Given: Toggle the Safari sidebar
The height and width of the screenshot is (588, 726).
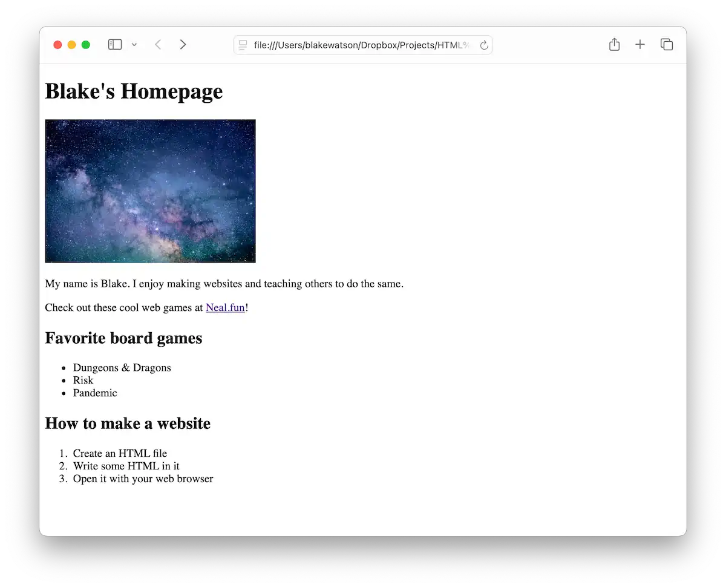Looking at the screenshot, I should (x=114, y=44).
